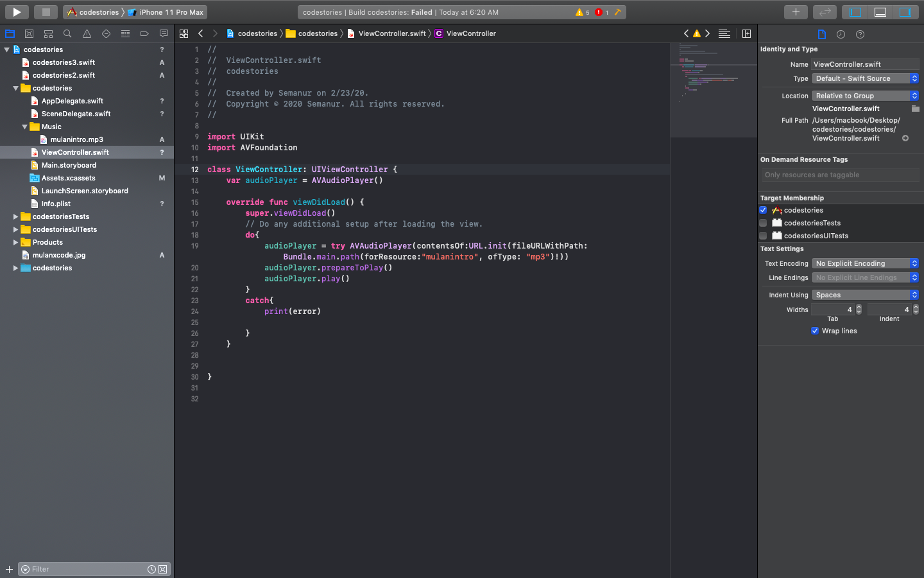Click iPhone 11 Pro Max device selector
The height and width of the screenshot is (578, 924).
[x=171, y=12]
